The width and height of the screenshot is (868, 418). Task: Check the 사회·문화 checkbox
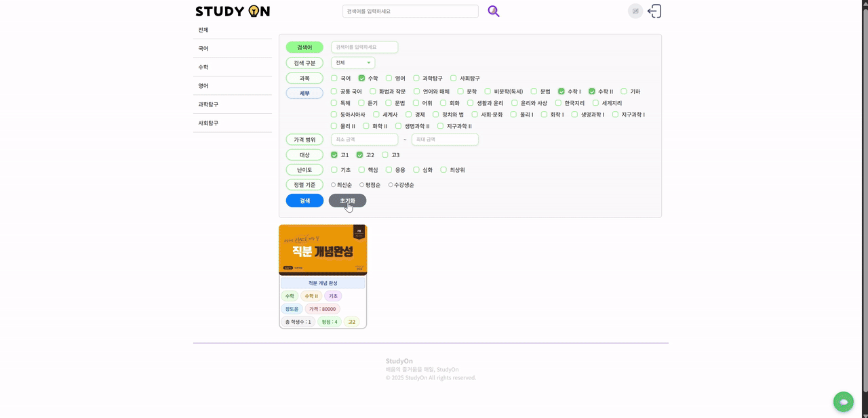[475, 114]
